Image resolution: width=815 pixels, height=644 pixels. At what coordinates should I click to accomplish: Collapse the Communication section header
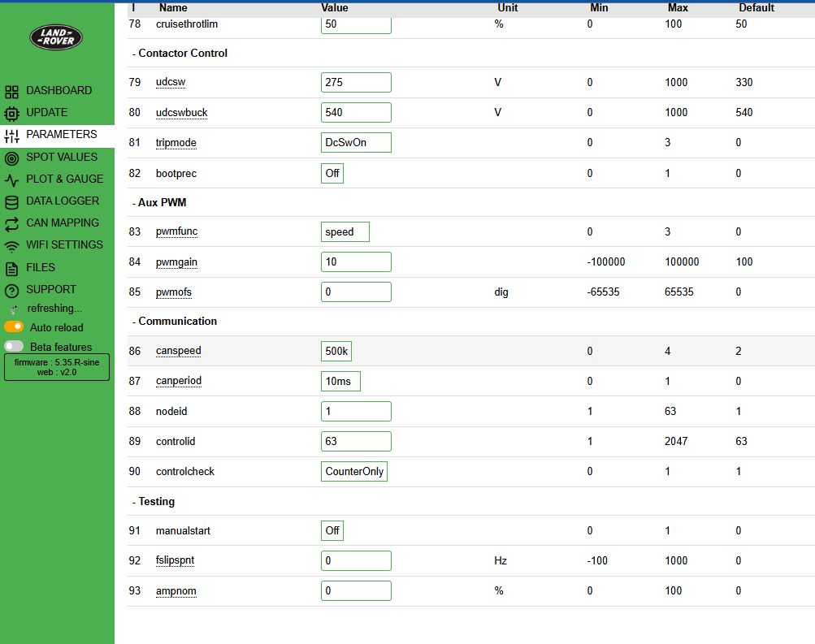177,322
